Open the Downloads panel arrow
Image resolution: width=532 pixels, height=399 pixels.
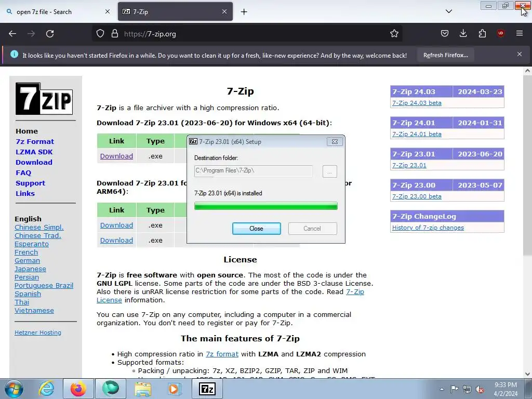coord(463,33)
